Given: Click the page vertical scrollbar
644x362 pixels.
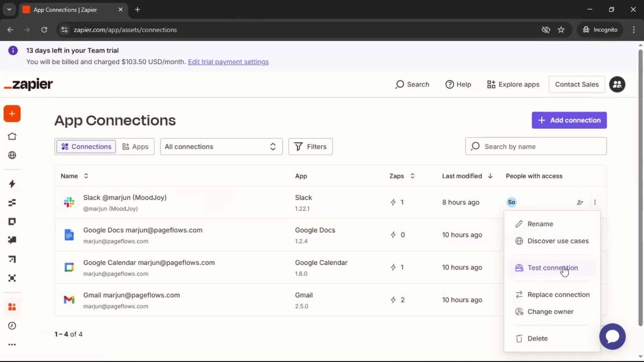Looking at the screenshot, I should (x=640, y=188).
